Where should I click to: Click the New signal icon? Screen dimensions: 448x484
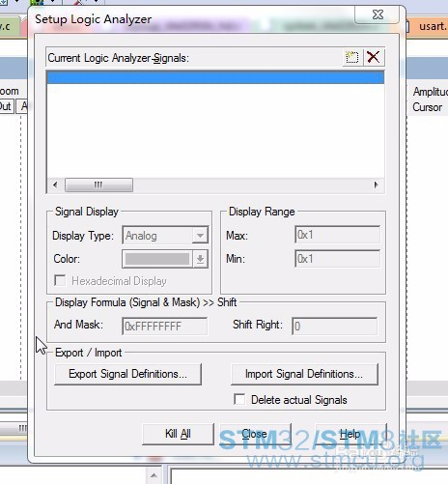pyautogui.click(x=351, y=57)
